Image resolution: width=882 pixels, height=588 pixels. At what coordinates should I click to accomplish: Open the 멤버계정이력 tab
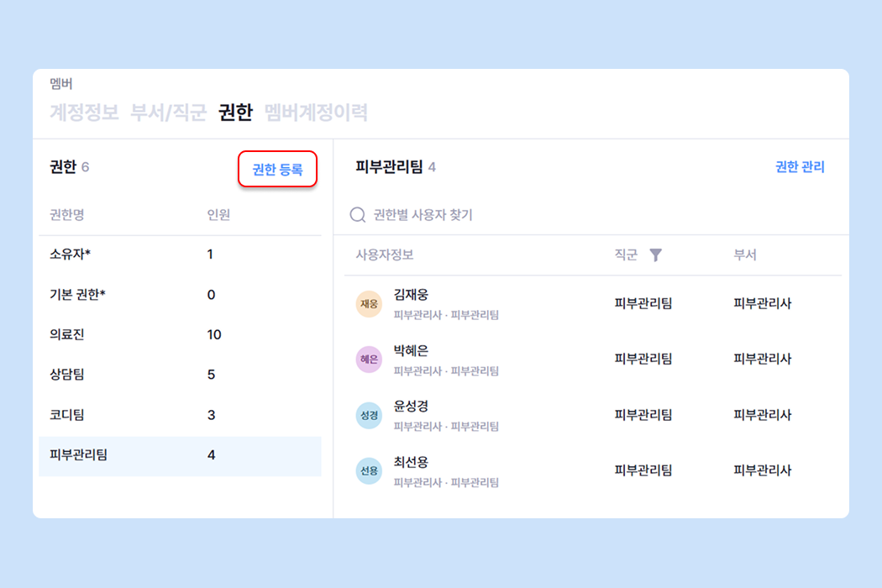[x=316, y=113]
